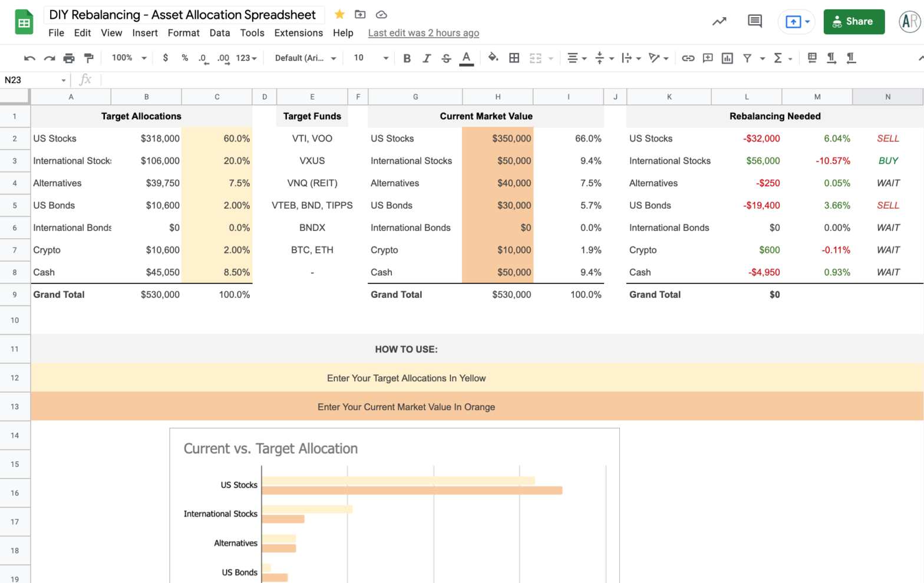Click the Redo icon
The width and height of the screenshot is (924, 583).
[x=49, y=58]
